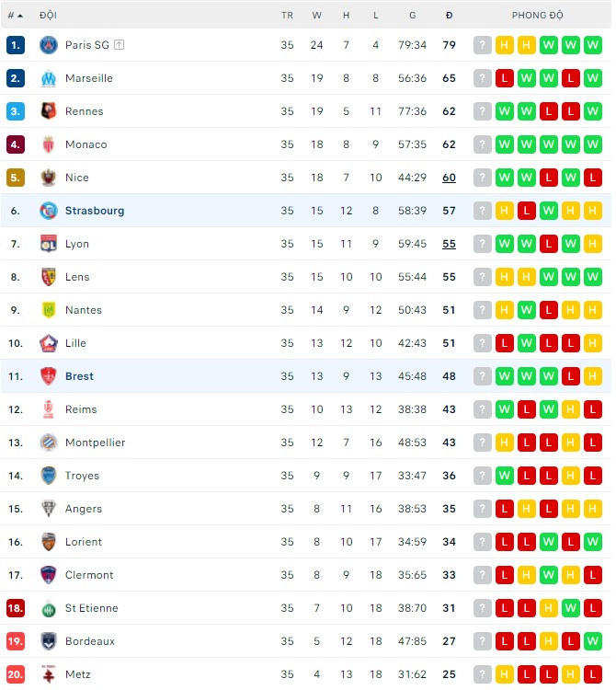Click the promotion icon beside Paris SG
616x690 pixels.
[x=120, y=45]
